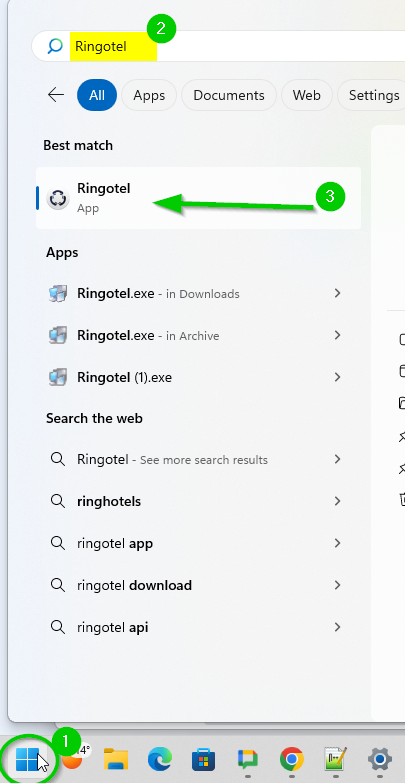Open the Ringotel app best match
Image resolution: width=405 pixels, height=783 pixels.
[198, 198]
